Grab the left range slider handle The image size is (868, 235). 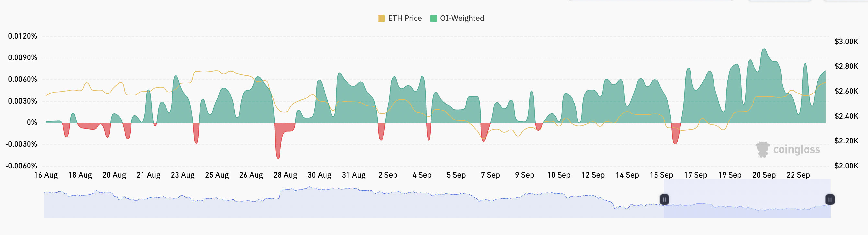pyautogui.click(x=664, y=200)
